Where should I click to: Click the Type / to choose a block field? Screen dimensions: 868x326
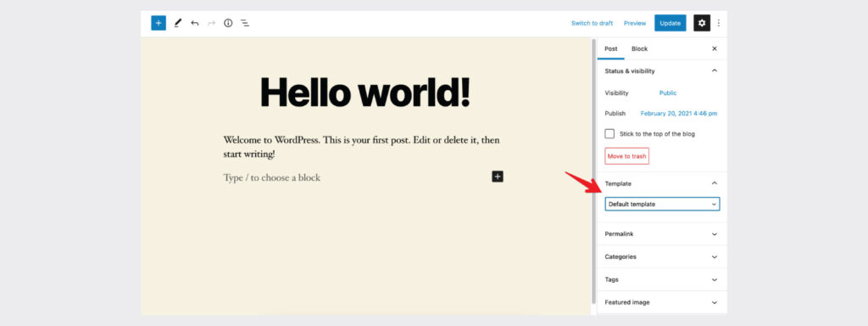354,177
